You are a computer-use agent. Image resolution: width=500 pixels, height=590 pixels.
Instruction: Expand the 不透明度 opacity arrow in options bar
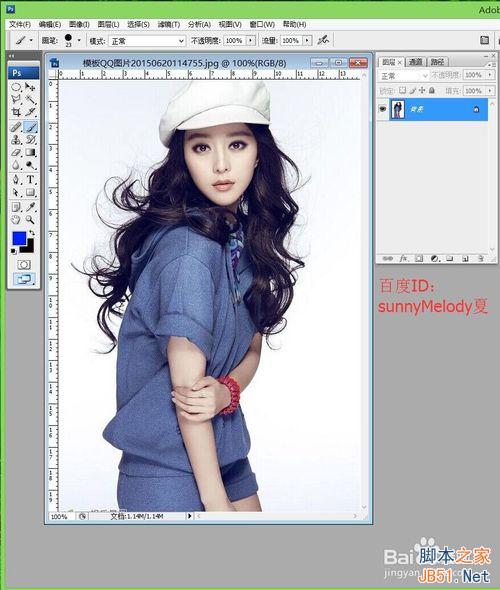(251, 40)
